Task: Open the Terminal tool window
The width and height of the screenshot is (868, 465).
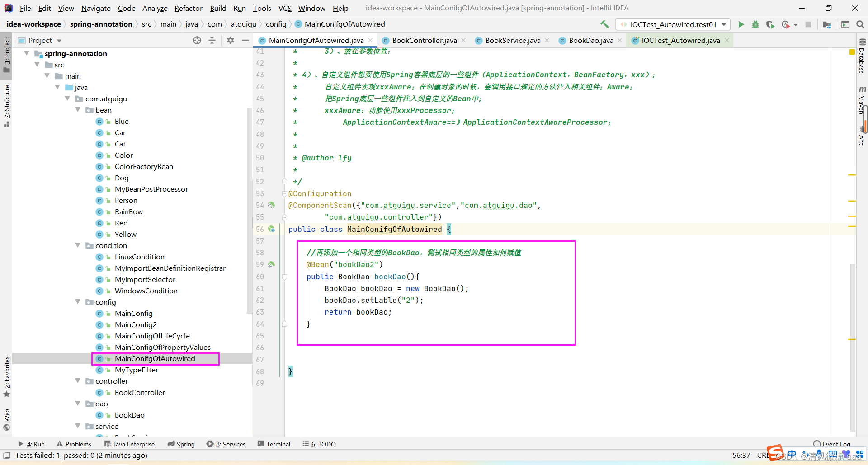Action: pyautogui.click(x=274, y=444)
